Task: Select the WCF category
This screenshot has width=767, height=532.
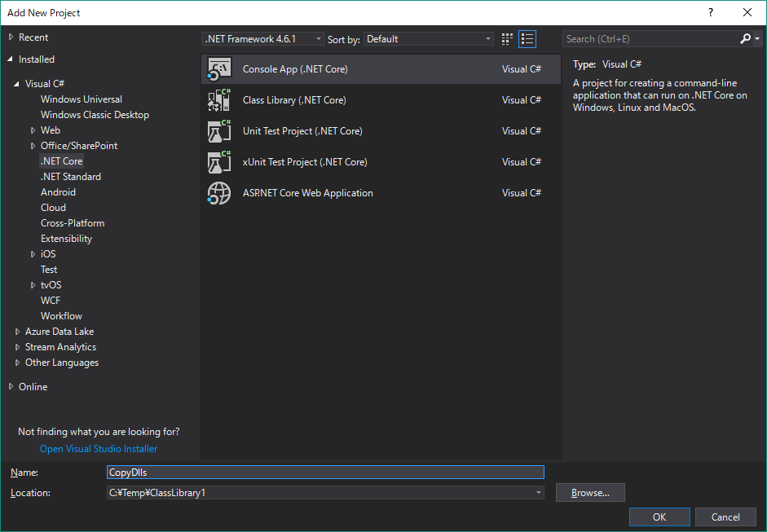Action: (x=51, y=301)
